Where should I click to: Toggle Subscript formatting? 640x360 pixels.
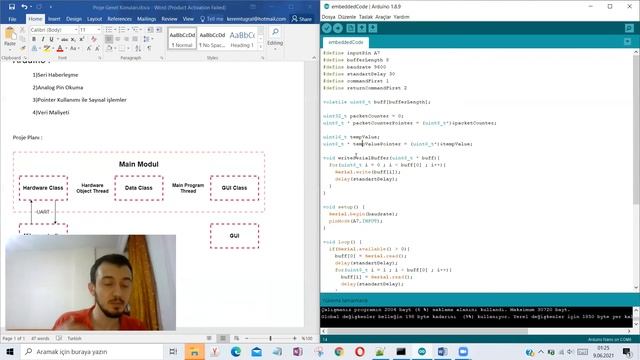tap(73, 39)
